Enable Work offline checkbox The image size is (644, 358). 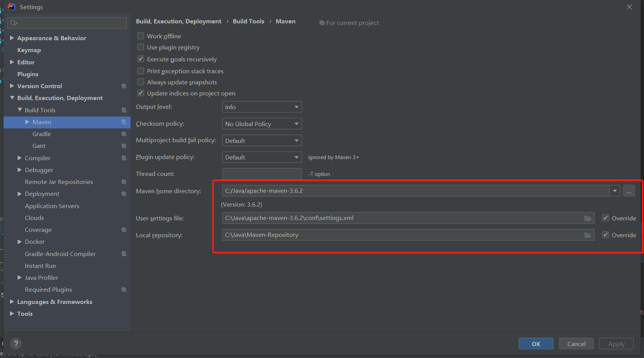click(141, 36)
